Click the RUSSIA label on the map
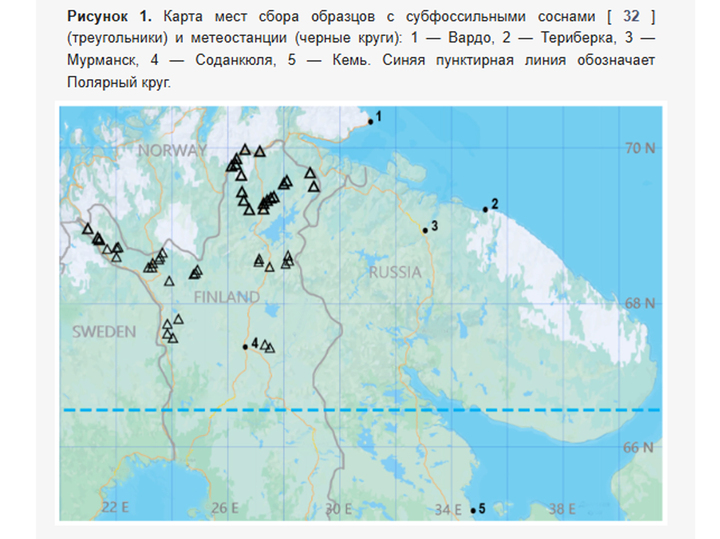The image size is (720, 539). pos(395,272)
